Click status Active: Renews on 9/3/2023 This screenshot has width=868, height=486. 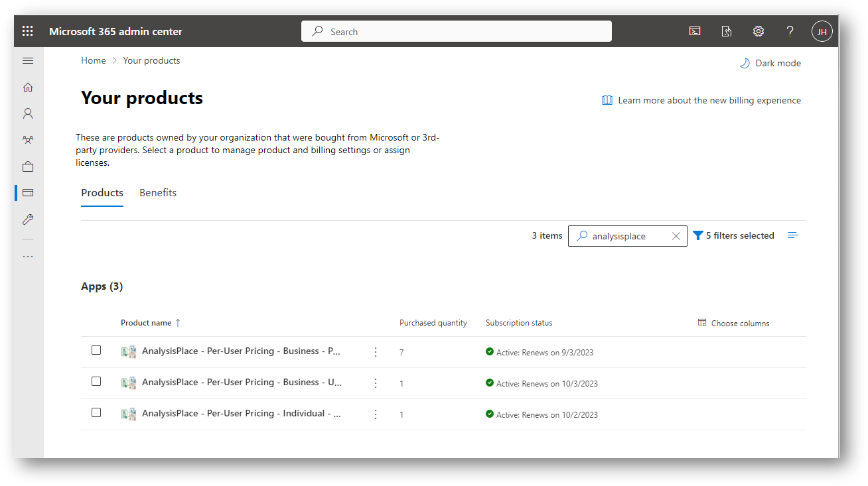click(545, 352)
